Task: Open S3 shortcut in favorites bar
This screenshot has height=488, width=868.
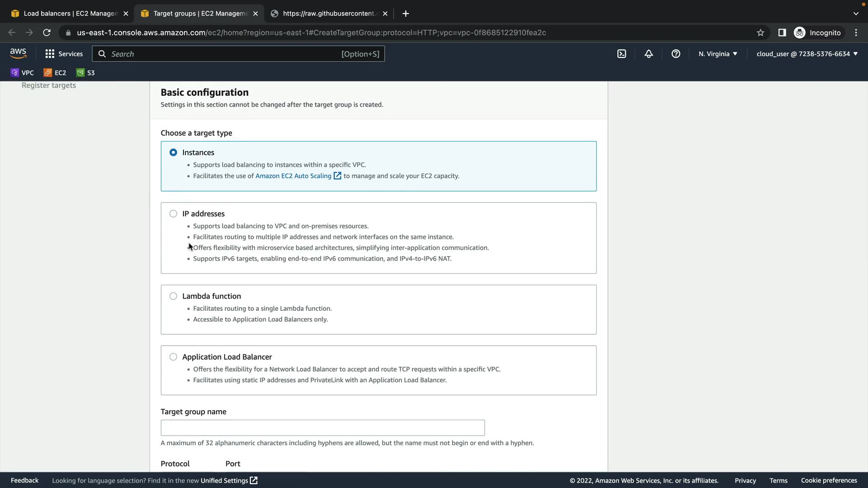Action: coord(86,73)
